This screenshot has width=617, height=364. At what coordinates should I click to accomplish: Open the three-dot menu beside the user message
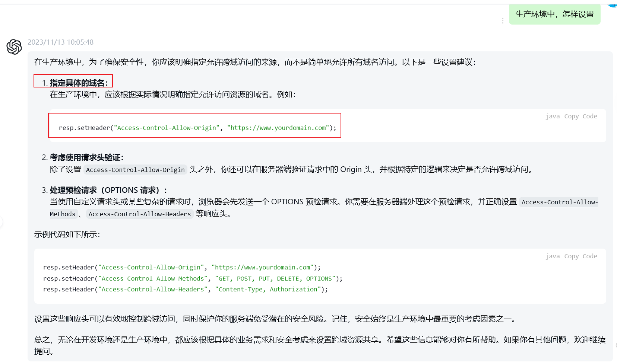(x=503, y=20)
